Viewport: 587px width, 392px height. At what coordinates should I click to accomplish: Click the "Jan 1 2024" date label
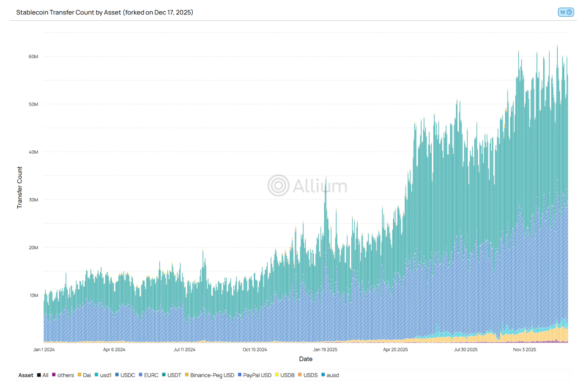[44, 350]
